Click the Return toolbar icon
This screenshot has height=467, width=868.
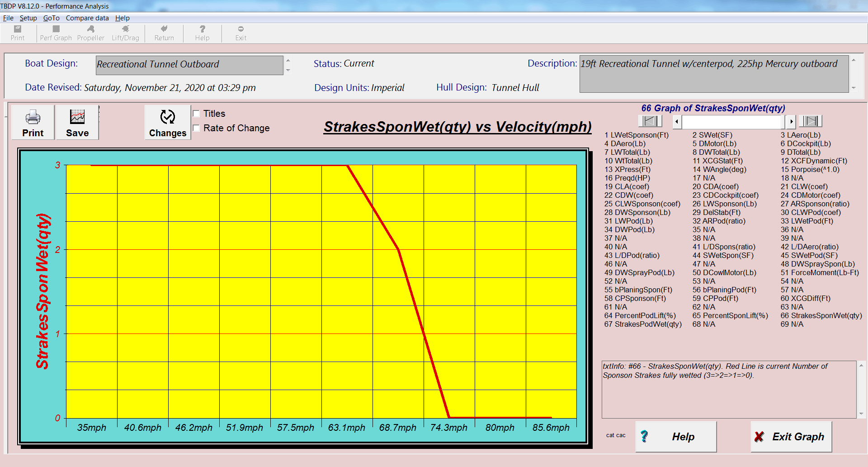click(164, 33)
